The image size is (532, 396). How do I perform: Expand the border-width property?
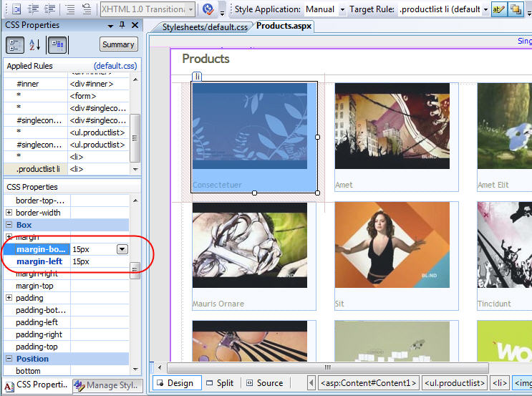9,213
